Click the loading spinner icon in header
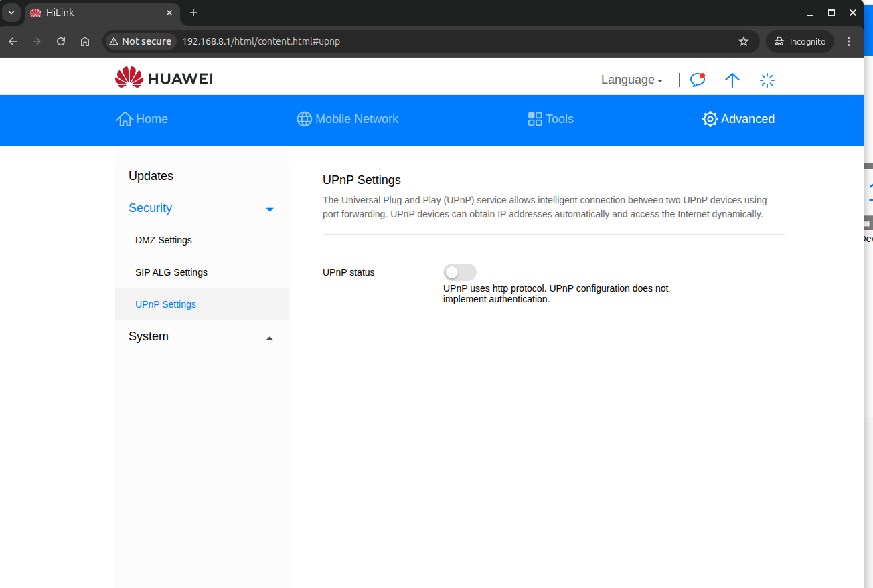Viewport: 873px width, 588px height. (767, 80)
